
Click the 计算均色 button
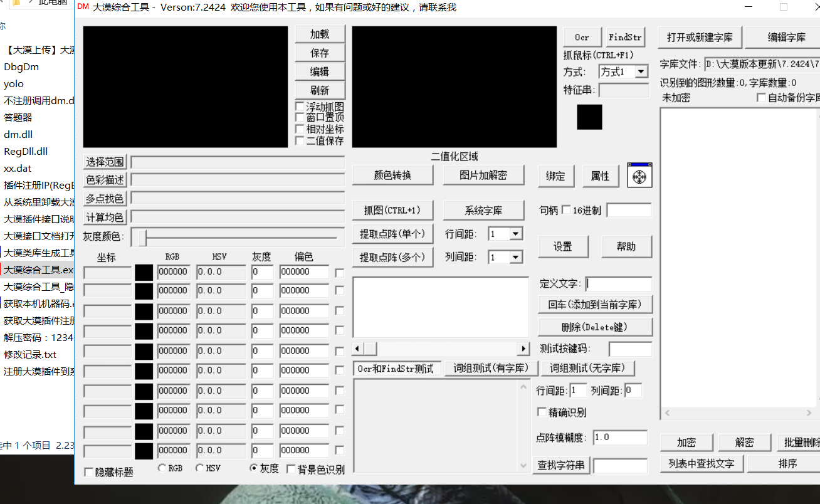coord(105,218)
